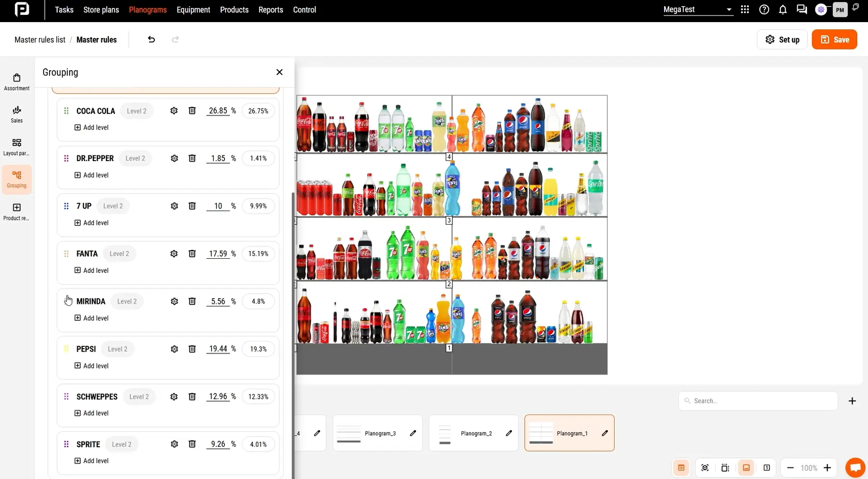Undo the last change
Viewport: 868px width, 479px height.
pyautogui.click(x=151, y=39)
